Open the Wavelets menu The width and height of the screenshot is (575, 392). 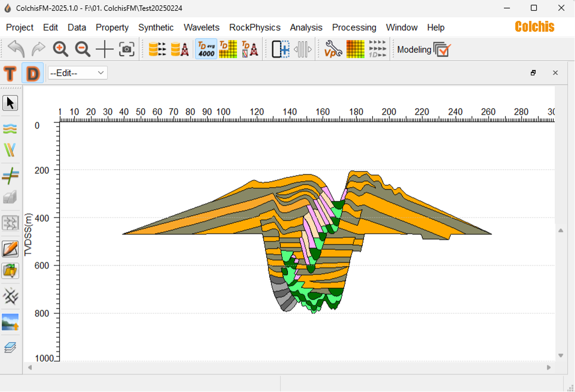tap(202, 27)
